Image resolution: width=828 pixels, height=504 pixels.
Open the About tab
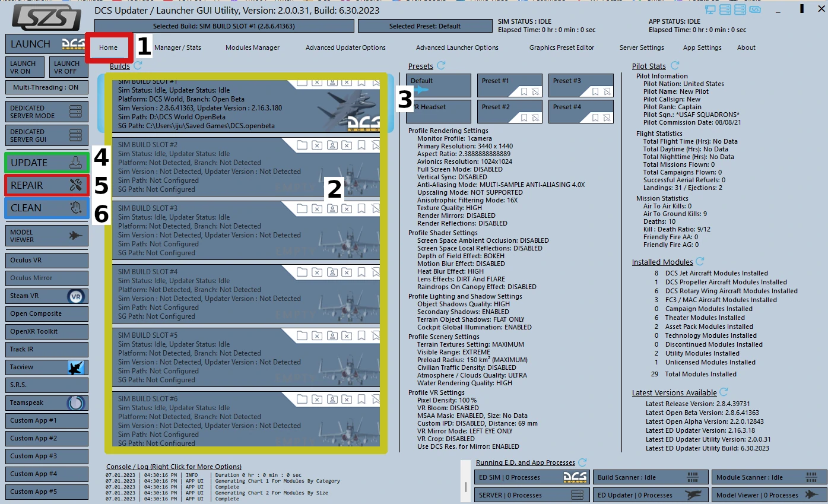746,47
